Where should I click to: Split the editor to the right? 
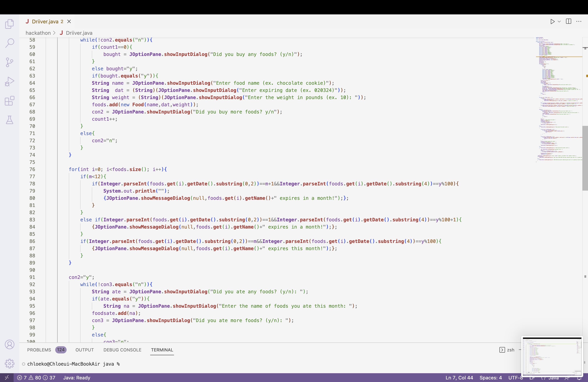pos(568,21)
